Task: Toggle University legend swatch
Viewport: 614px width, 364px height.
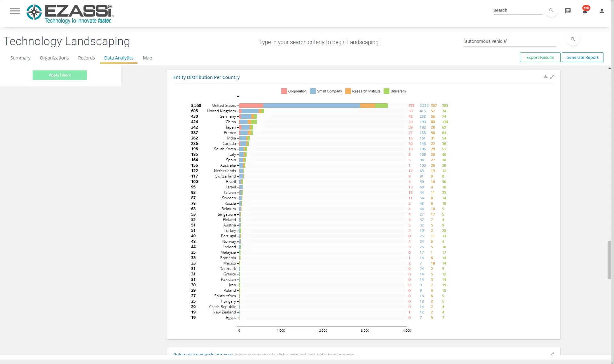Action: (x=386, y=91)
